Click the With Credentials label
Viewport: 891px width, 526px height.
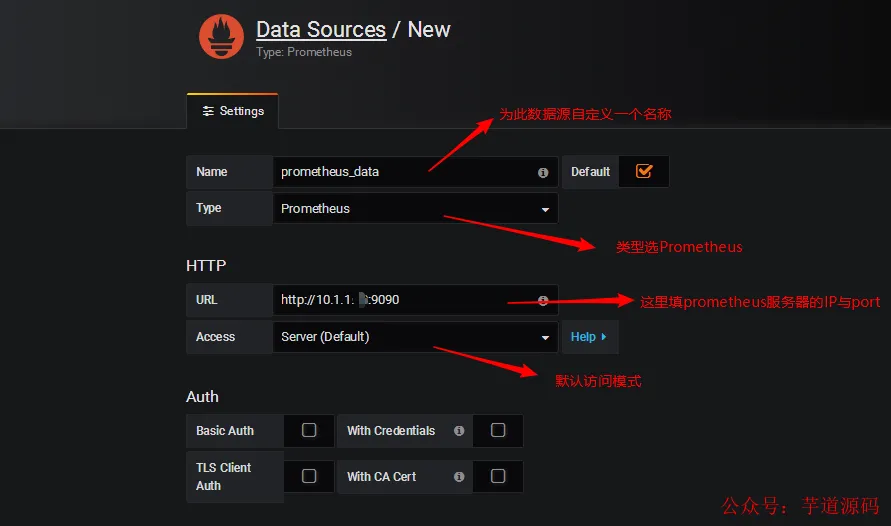(x=391, y=431)
